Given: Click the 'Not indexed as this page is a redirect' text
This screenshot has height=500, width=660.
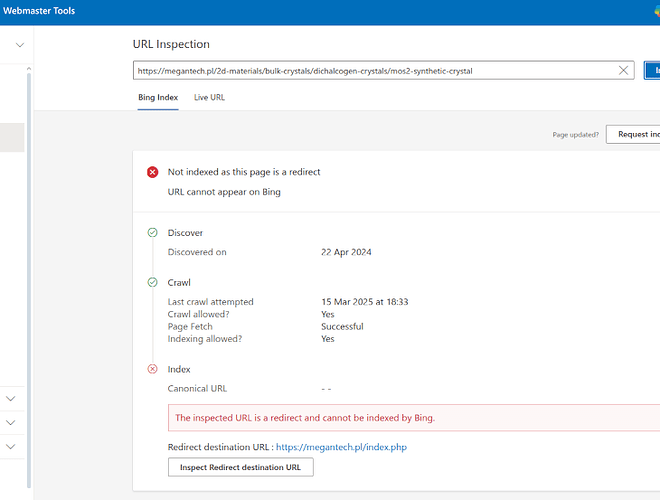Looking at the screenshot, I should pos(244,172).
